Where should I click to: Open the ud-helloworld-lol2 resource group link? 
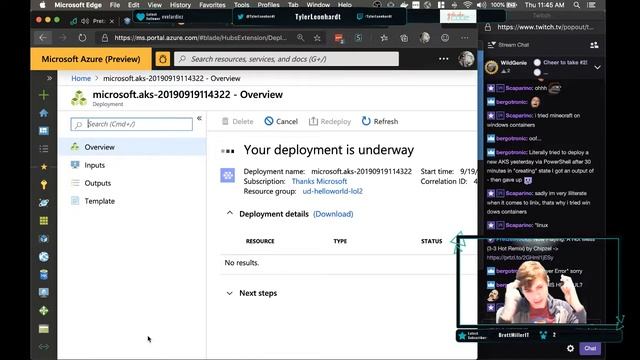pos(332,191)
